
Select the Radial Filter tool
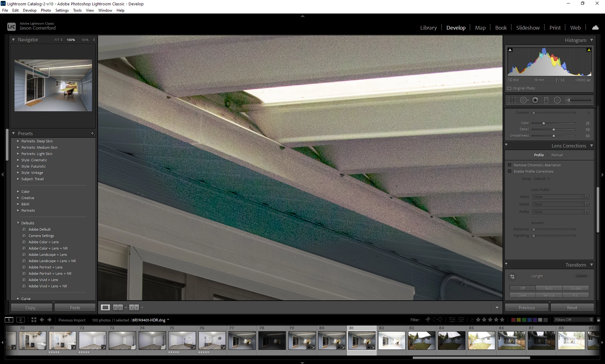point(557,100)
